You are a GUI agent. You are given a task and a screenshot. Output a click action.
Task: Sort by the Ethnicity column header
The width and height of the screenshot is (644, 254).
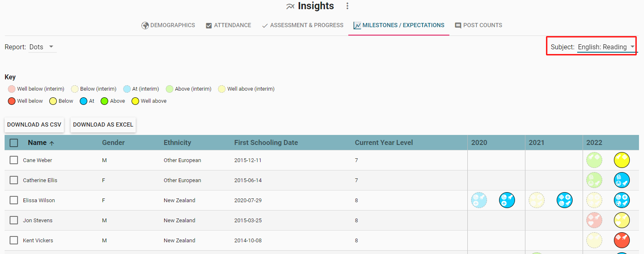click(177, 143)
